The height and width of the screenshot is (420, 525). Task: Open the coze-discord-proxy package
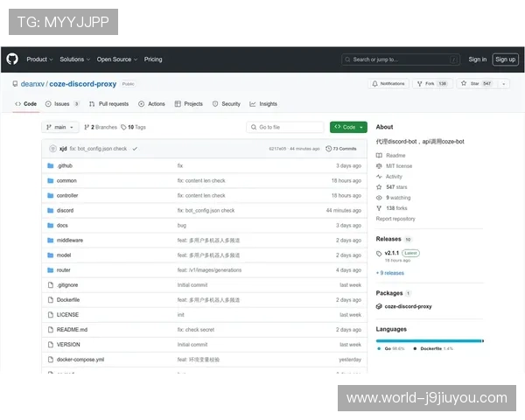(x=409, y=306)
